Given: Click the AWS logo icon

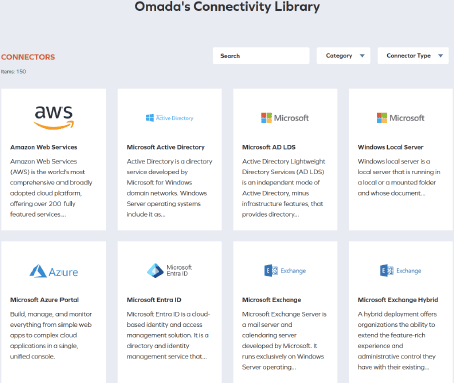Looking at the screenshot, I should point(54,118).
